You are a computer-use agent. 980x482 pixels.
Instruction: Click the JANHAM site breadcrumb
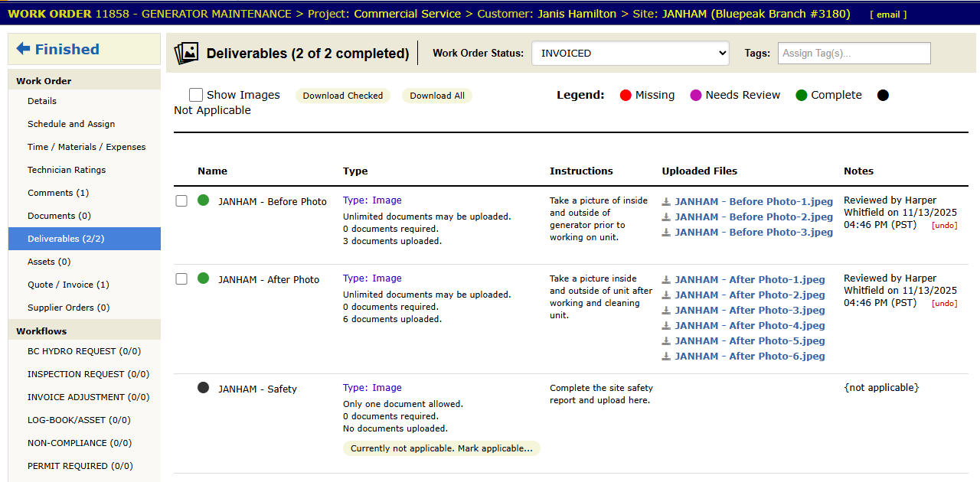756,14
